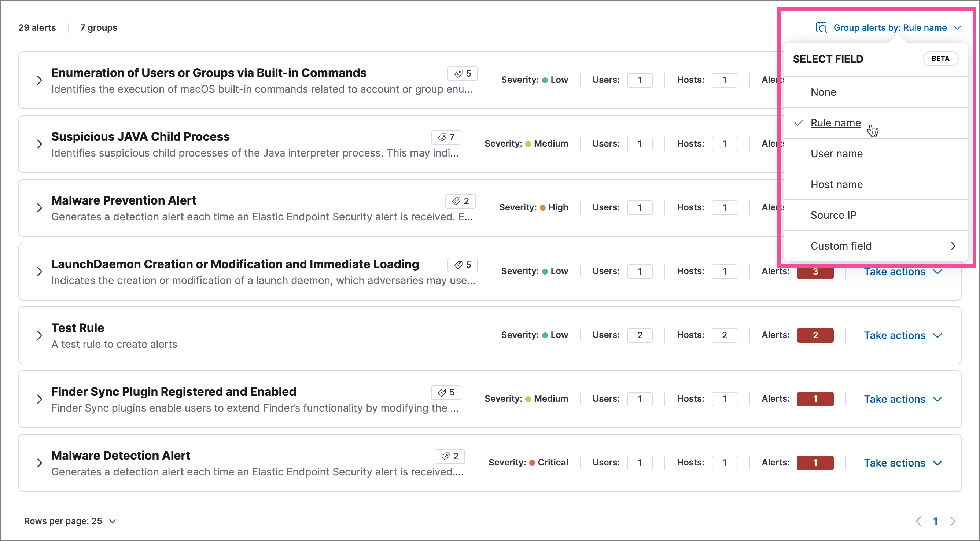Open the "Custom field" submenu
The image size is (980, 541).
(841, 246)
